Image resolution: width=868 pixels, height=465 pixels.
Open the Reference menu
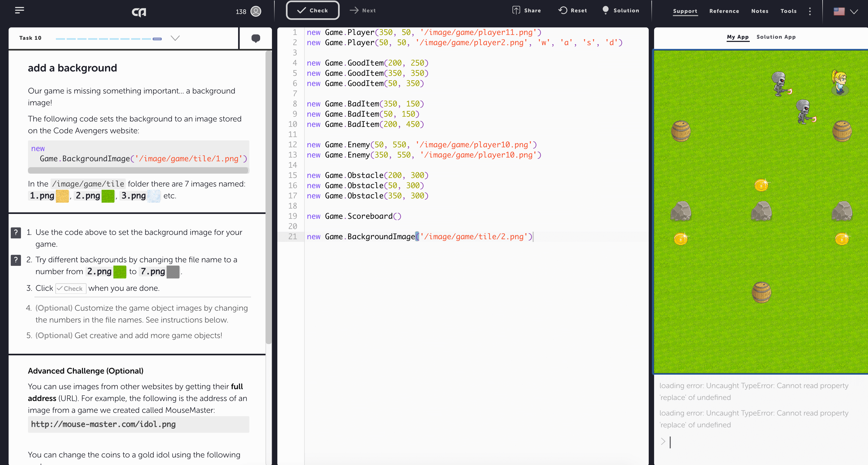coord(724,11)
